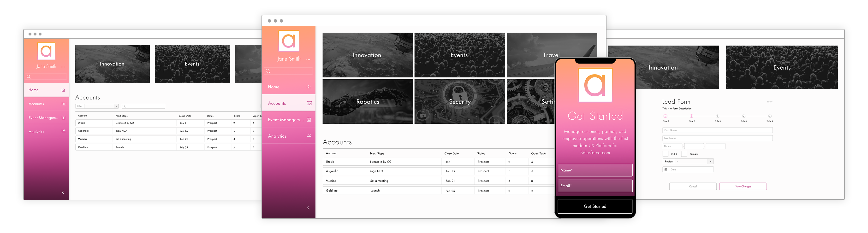Open Jane Smith's more options in center window
The image size is (868, 233).
click(x=308, y=60)
